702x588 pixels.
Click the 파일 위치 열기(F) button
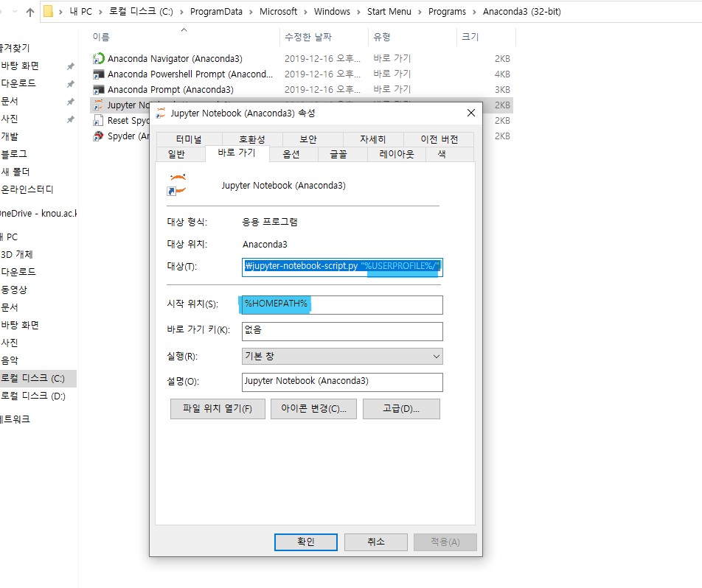pyautogui.click(x=217, y=408)
